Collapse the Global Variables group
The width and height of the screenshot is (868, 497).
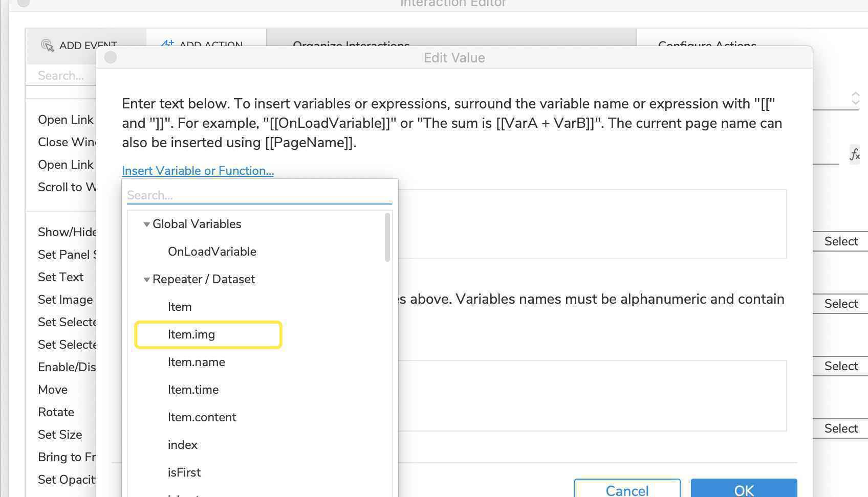[147, 224]
